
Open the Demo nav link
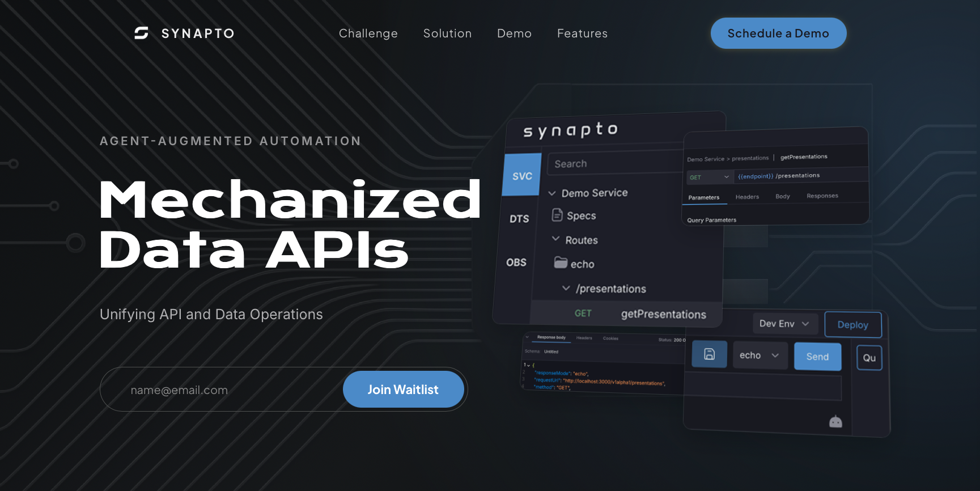(x=515, y=33)
